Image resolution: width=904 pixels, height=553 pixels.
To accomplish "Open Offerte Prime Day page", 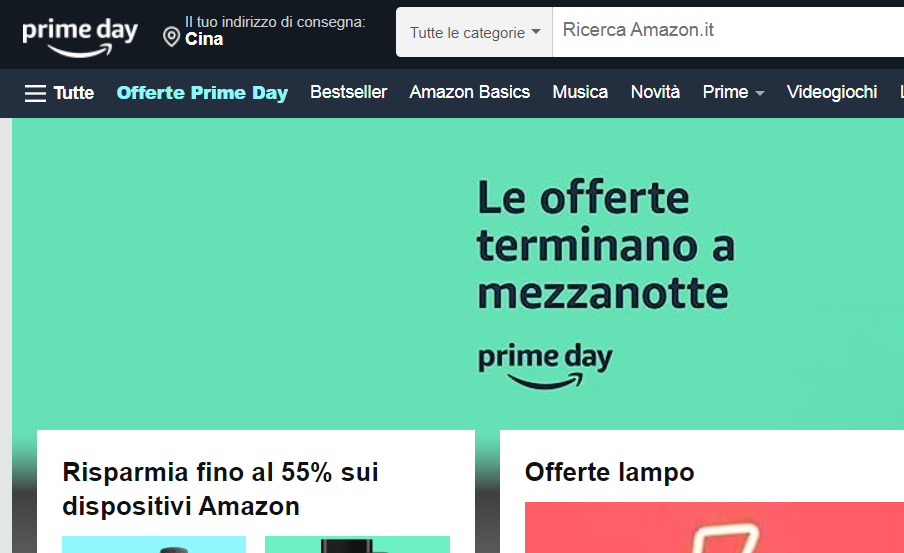I will point(202,93).
